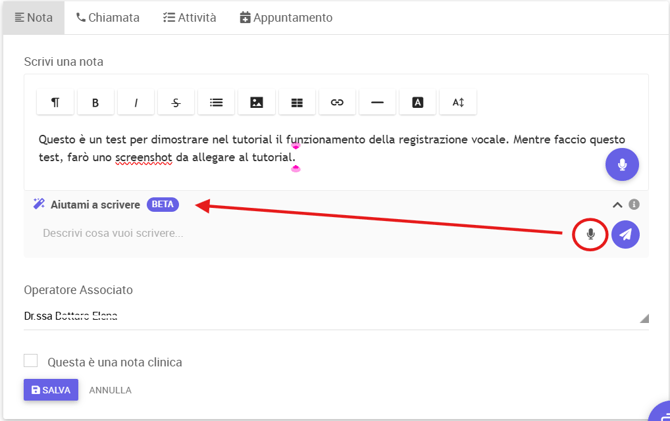Open the font size tool
Viewport: 670px width, 421px height.
(x=458, y=102)
